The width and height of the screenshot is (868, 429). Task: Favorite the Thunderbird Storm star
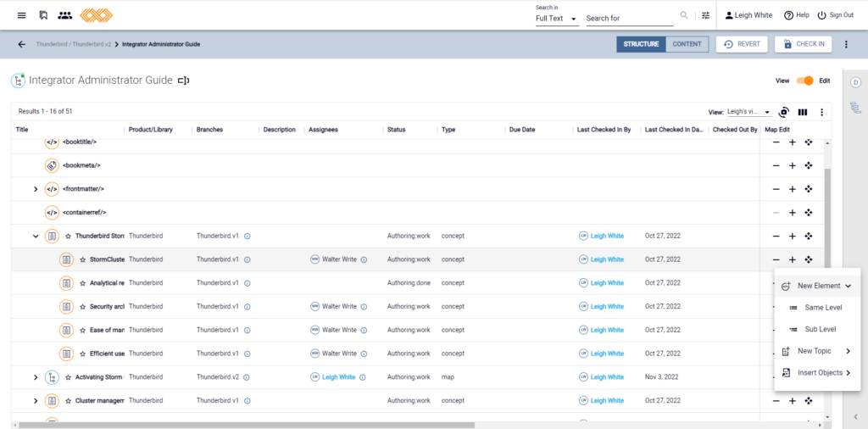tap(68, 236)
